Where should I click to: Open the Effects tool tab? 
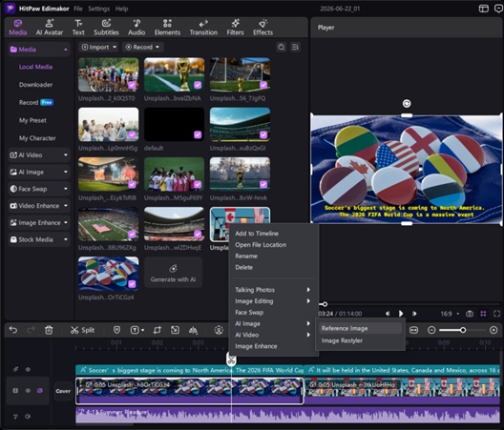point(262,28)
